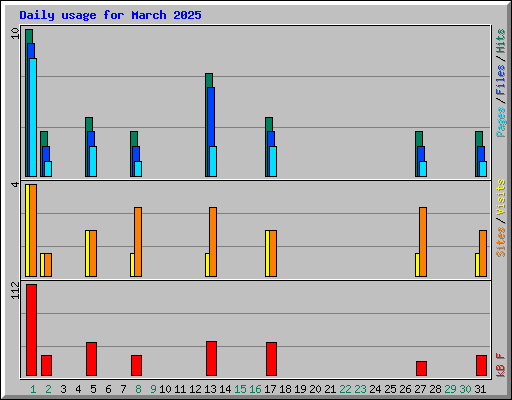
Task: Click the orange Sites bar for day 5
Action: [93, 253]
